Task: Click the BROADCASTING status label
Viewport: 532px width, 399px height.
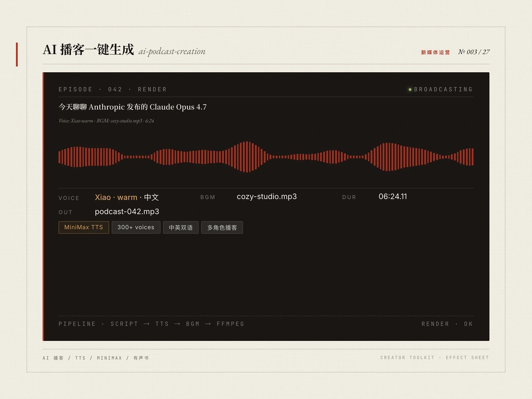Action: pyautogui.click(x=443, y=90)
